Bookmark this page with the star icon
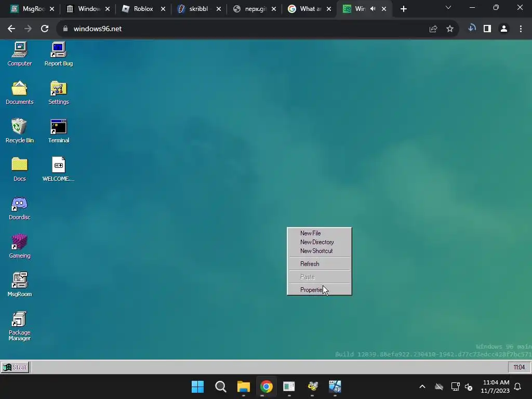The height and width of the screenshot is (399, 532). tap(450, 29)
